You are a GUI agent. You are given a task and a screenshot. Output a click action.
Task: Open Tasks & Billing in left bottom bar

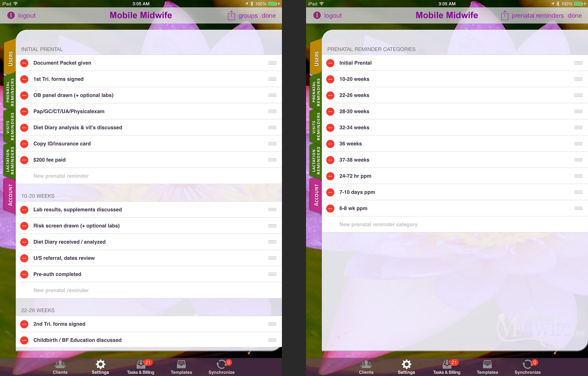coord(141,367)
